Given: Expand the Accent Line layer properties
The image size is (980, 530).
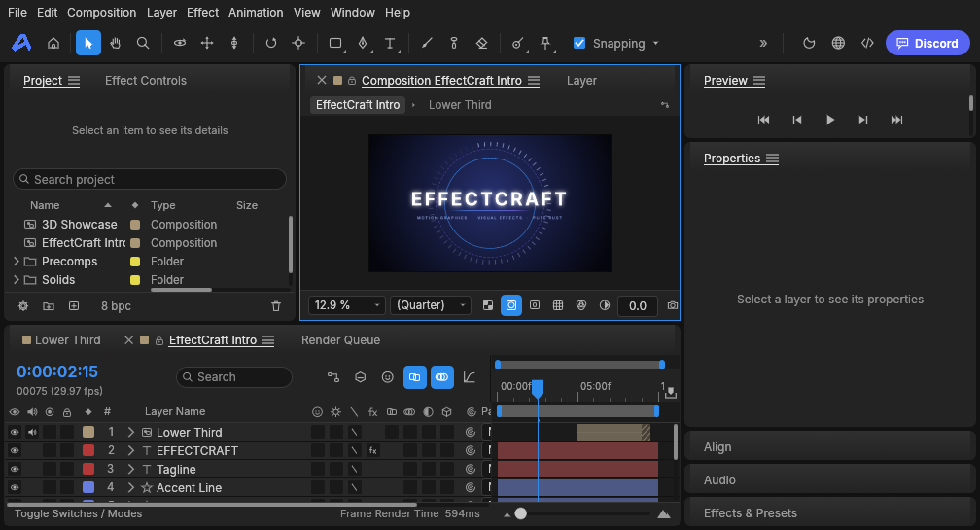Looking at the screenshot, I should tap(130, 487).
